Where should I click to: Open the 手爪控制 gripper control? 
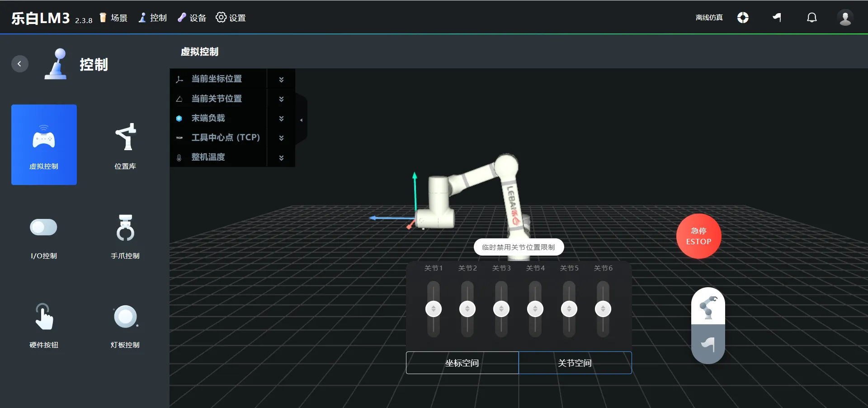click(x=125, y=235)
